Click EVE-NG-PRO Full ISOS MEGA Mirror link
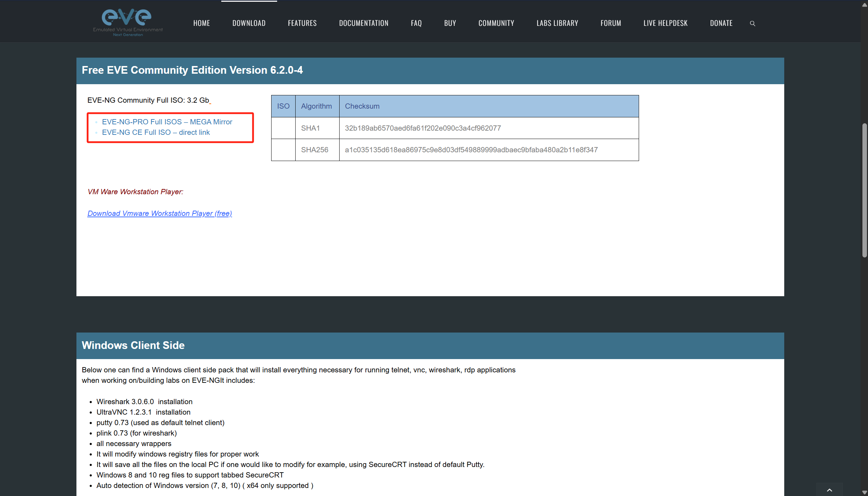The image size is (868, 496). (x=167, y=122)
